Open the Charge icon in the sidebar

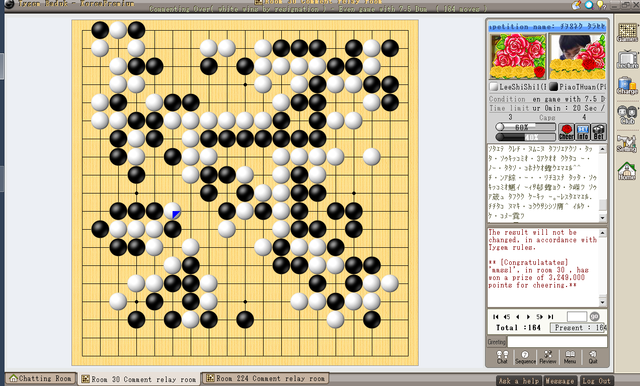(627, 85)
